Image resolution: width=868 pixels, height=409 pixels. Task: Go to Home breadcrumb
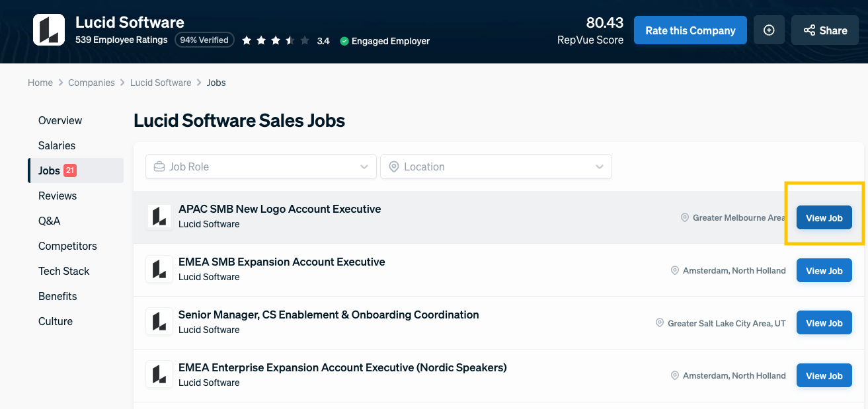point(40,83)
